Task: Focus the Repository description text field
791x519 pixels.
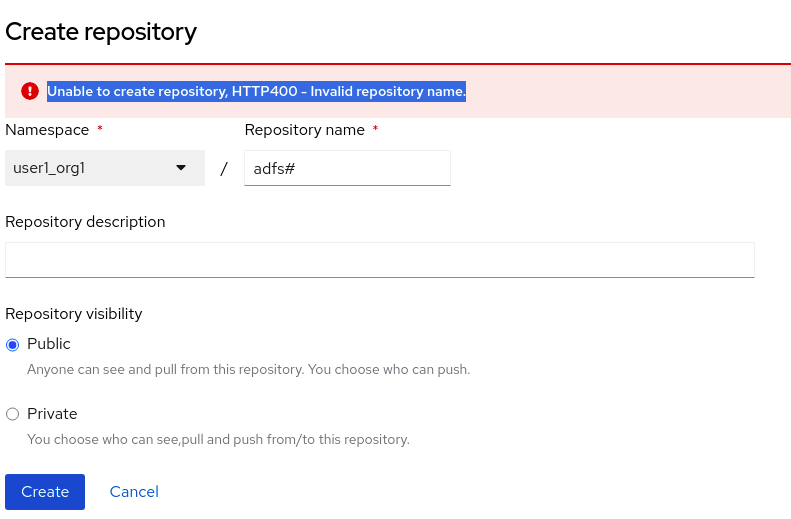Action: tap(379, 259)
